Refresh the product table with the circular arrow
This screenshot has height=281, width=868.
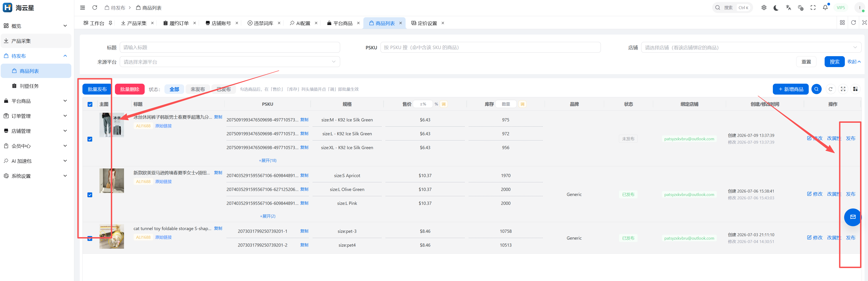(x=831, y=89)
